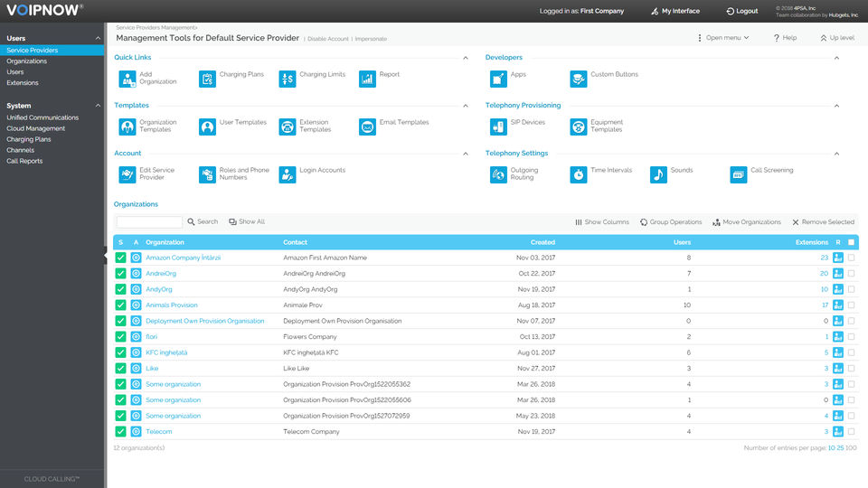Collapse the Quick Links section
The width and height of the screenshot is (868, 488).
pyautogui.click(x=466, y=58)
